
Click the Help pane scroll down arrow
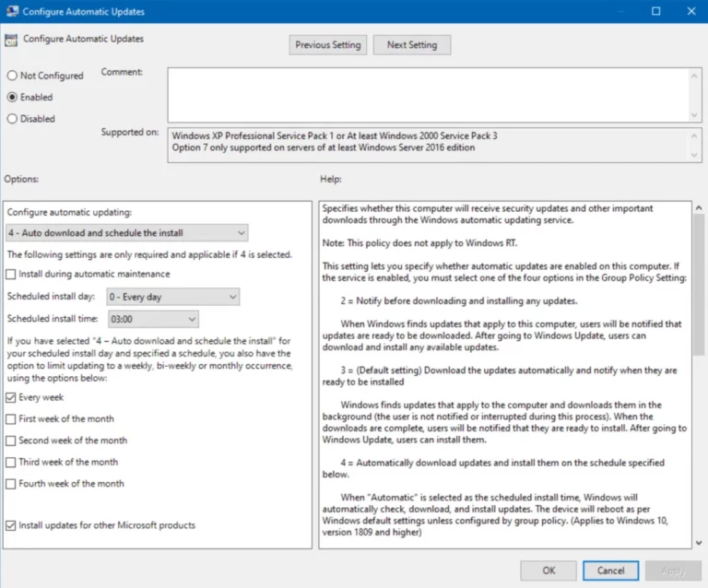pos(699,543)
